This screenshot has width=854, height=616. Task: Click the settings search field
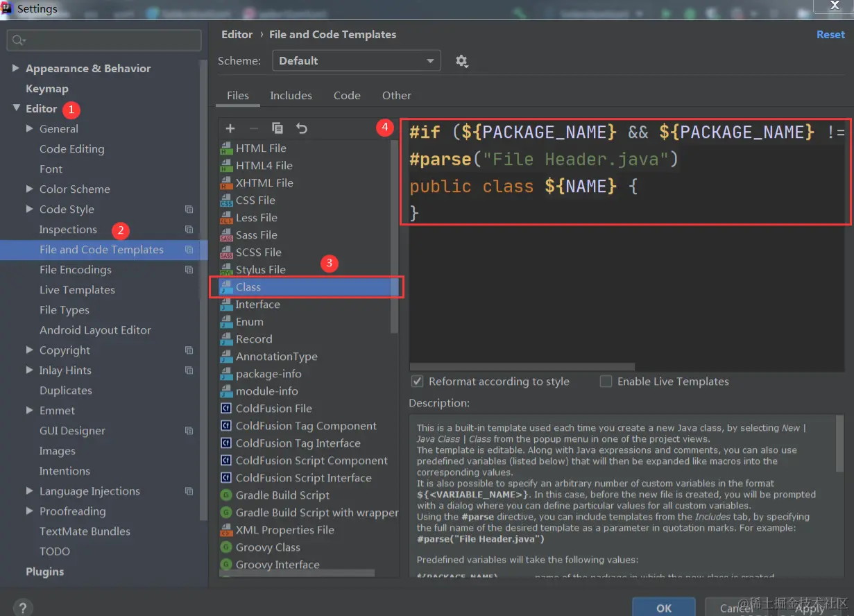pyautogui.click(x=104, y=41)
